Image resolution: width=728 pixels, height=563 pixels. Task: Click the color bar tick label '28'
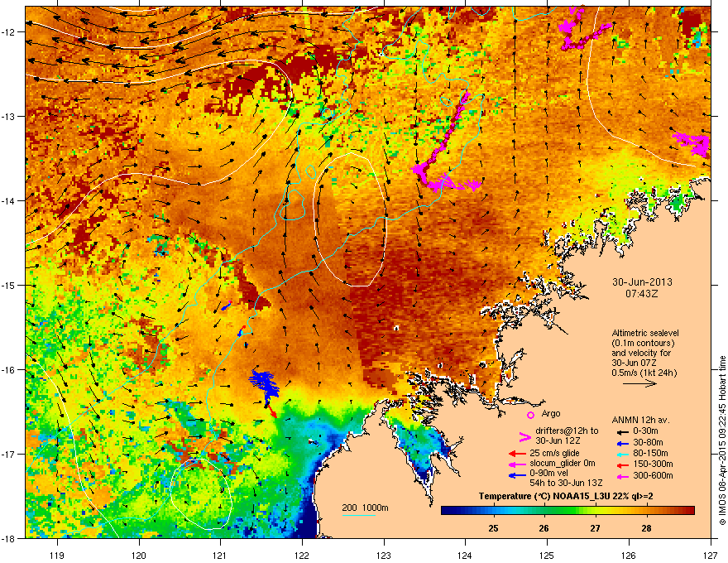(646, 528)
